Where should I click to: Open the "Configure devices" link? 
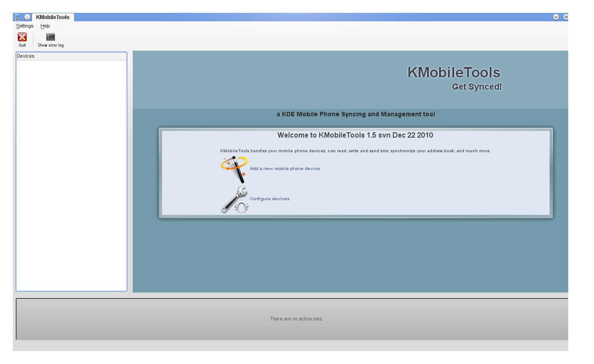[x=269, y=199]
